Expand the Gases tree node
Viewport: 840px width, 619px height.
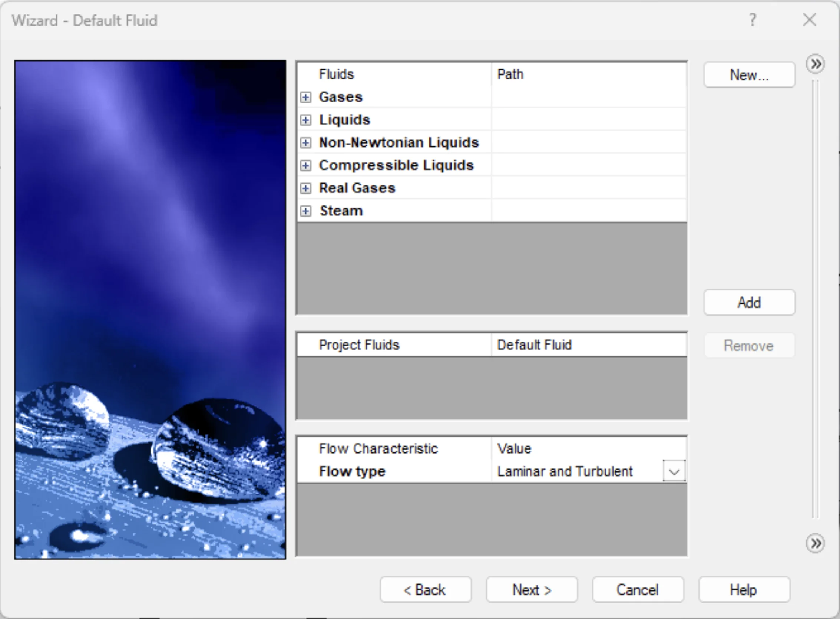305,98
